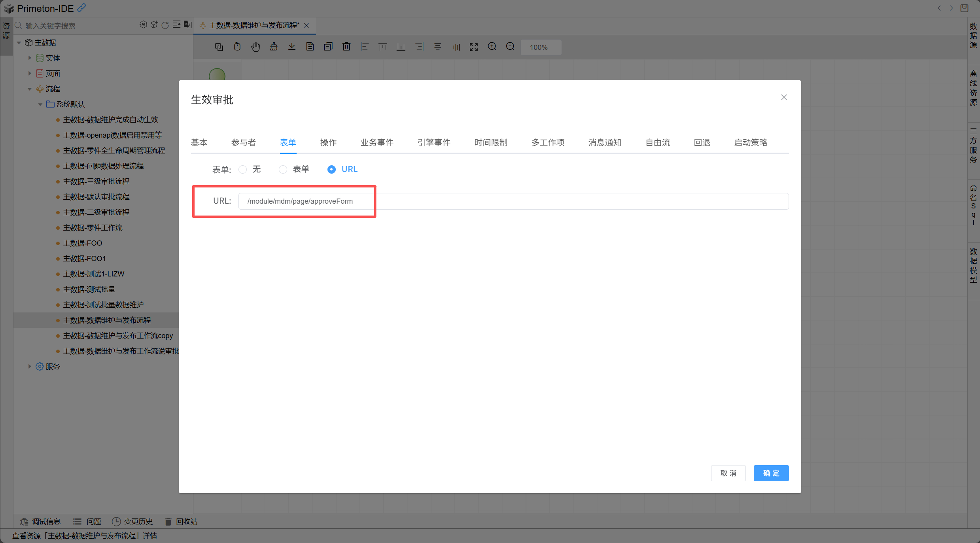The height and width of the screenshot is (543, 980).
Task: Click the 取消 cancel button
Action: [728, 473]
